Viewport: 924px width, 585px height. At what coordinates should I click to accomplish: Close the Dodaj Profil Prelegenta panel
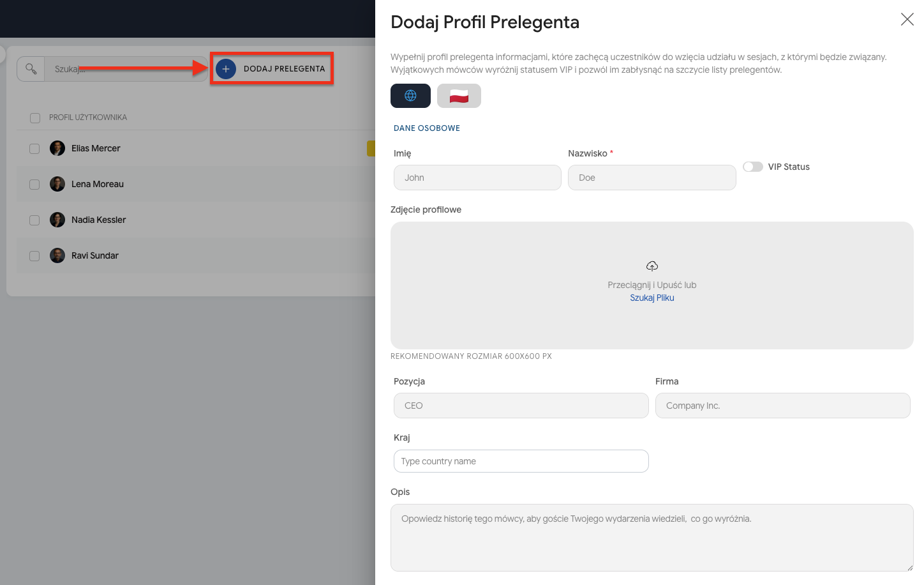[x=907, y=19]
